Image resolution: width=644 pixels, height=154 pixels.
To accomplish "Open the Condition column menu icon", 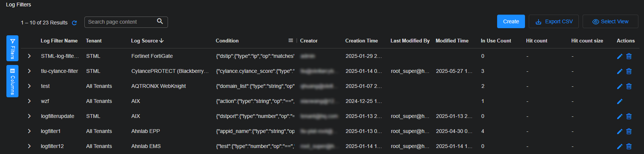I will (291, 41).
